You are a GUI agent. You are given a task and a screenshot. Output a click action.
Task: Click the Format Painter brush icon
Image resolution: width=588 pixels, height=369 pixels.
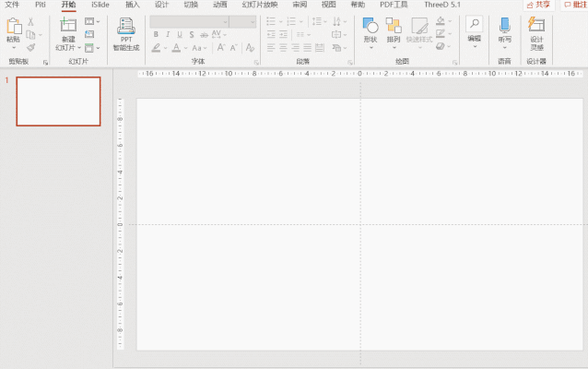point(30,48)
